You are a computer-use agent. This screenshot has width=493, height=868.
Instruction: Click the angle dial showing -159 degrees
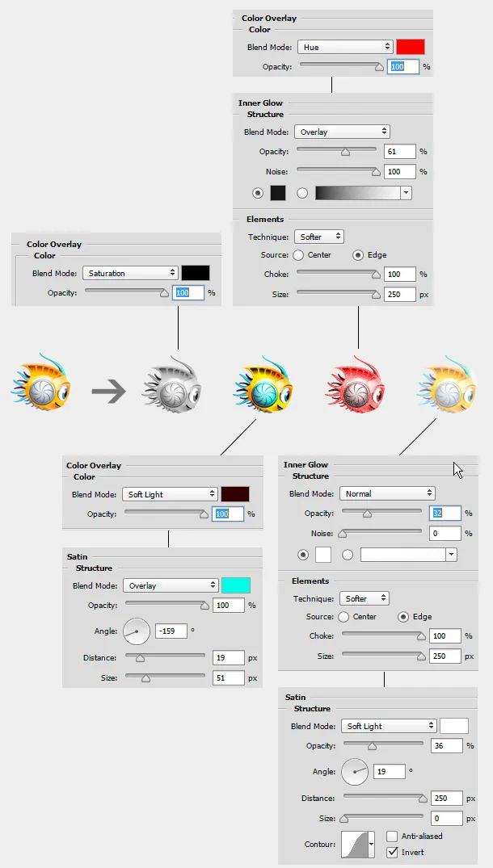point(137,631)
